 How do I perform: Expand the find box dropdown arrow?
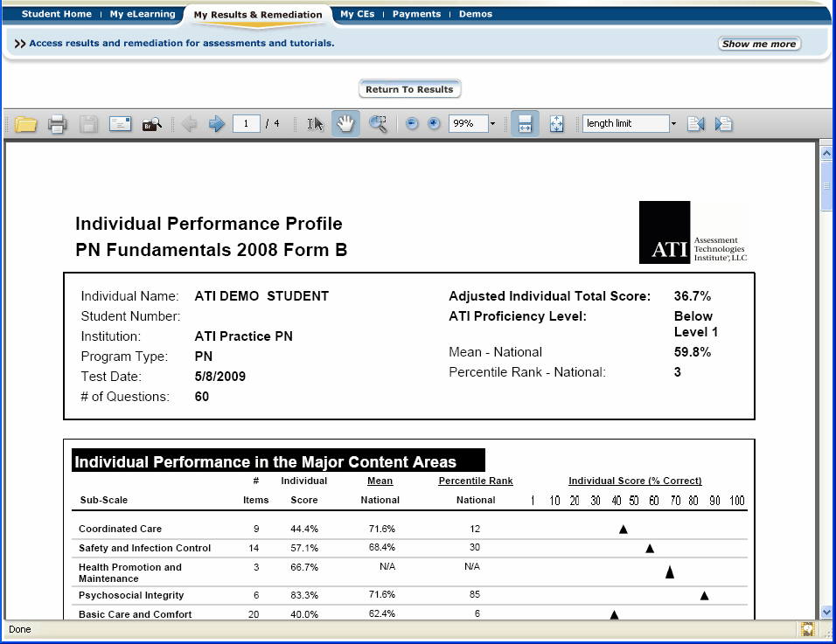click(673, 123)
